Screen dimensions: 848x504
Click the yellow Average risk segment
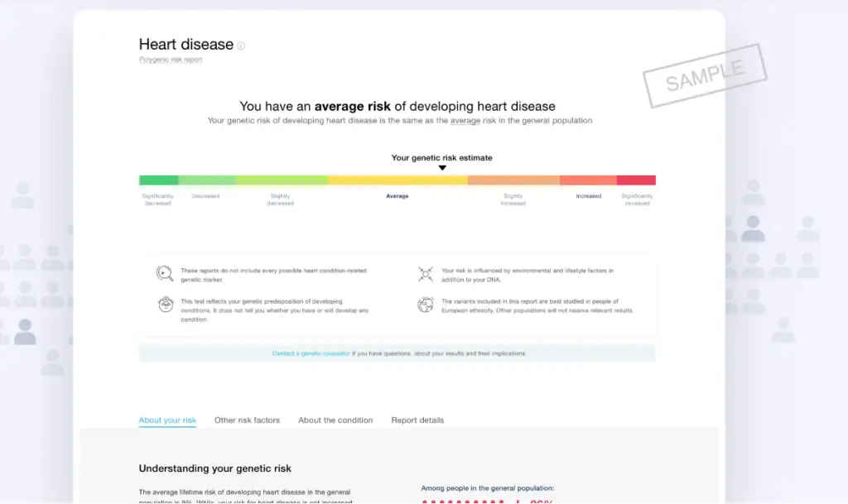[397, 180]
